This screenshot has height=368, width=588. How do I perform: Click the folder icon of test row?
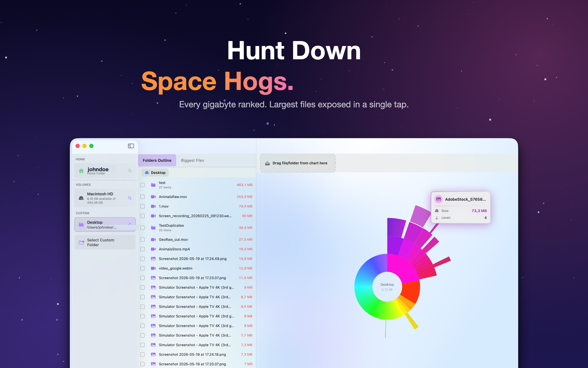tap(153, 185)
